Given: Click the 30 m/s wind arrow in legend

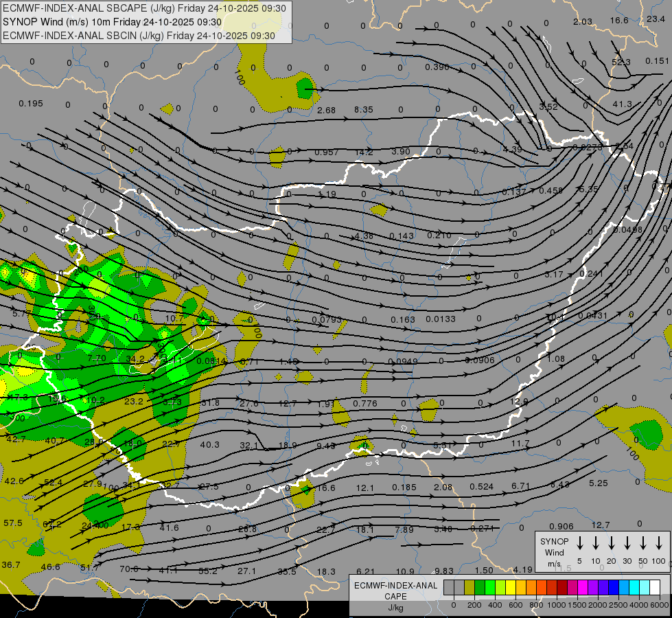Looking at the screenshot, I should (x=627, y=543).
